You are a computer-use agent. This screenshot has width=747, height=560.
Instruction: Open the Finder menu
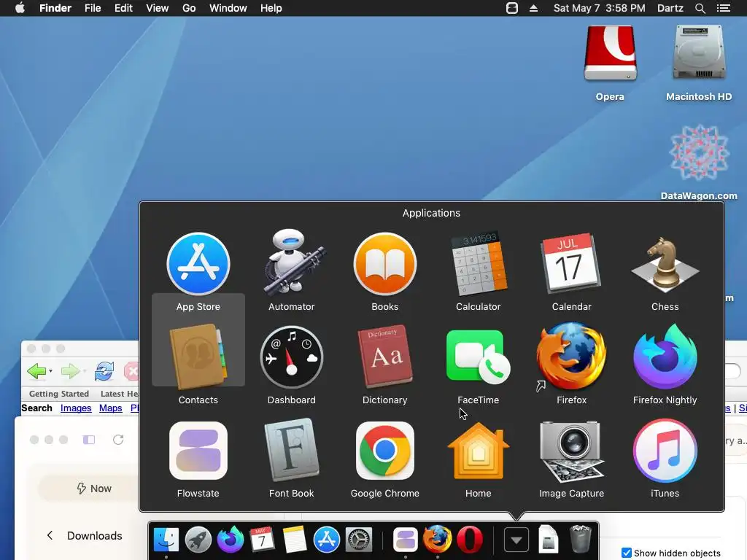[55, 8]
